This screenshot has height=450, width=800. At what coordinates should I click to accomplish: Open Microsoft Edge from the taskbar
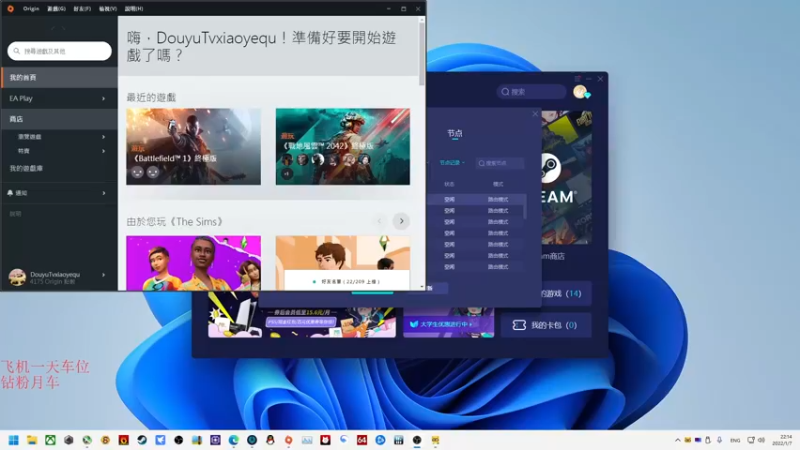pyautogui.click(x=234, y=440)
